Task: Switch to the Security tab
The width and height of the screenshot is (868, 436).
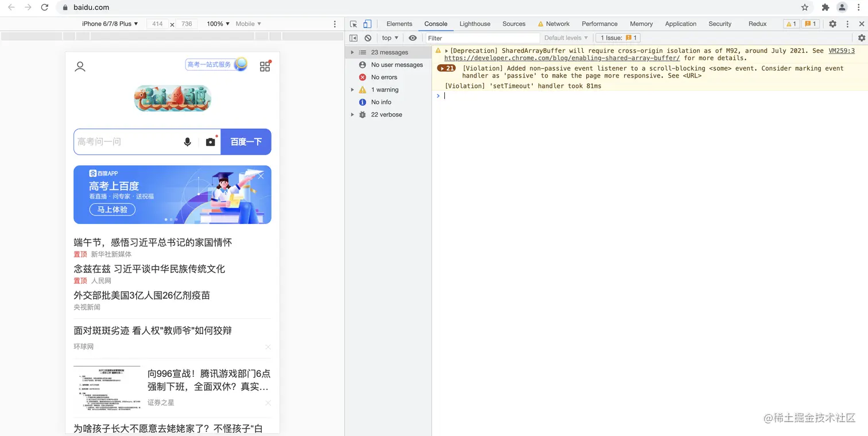Action: [x=720, y=24]
